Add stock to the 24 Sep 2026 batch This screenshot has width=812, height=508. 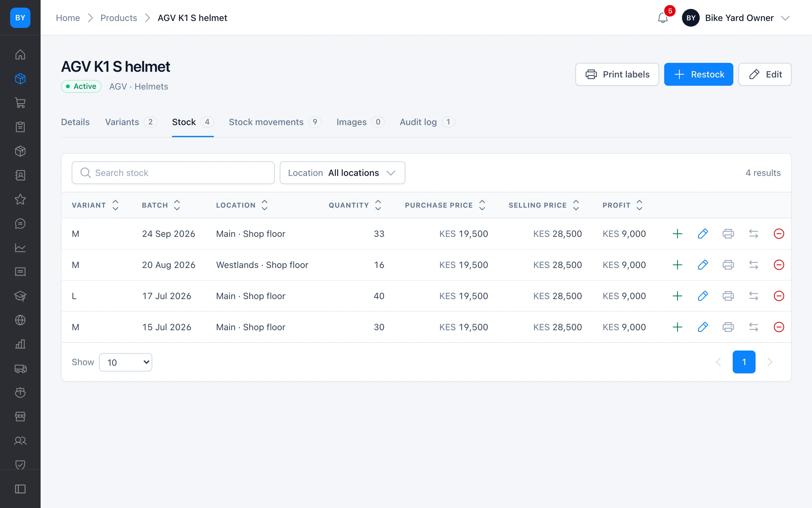[x=678, y=234]
